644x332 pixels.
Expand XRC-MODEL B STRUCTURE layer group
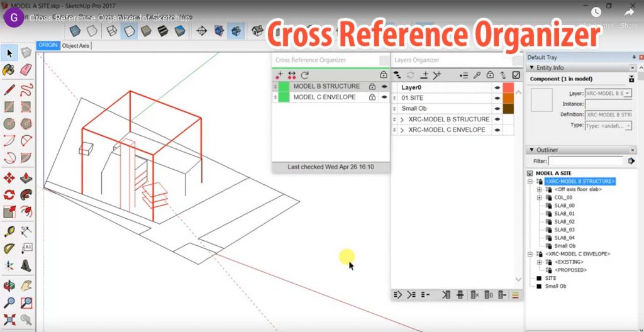point(402,119)
